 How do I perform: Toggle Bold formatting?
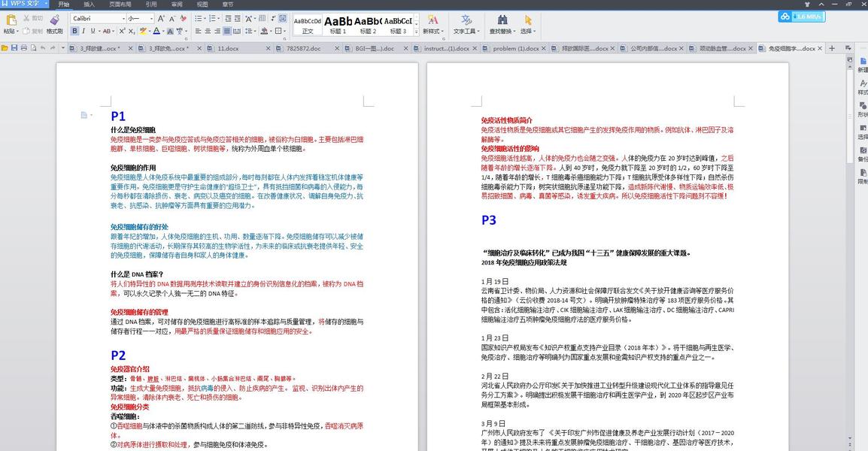coord(74,31)
